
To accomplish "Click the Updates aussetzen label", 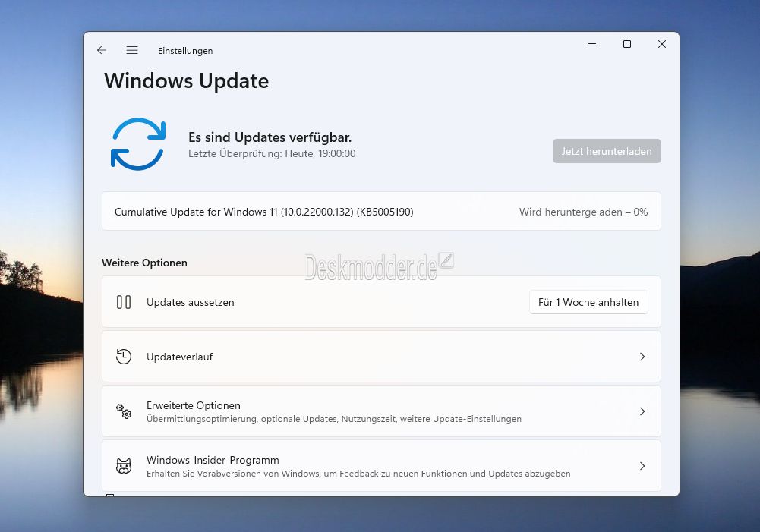I will click(190, 302).
